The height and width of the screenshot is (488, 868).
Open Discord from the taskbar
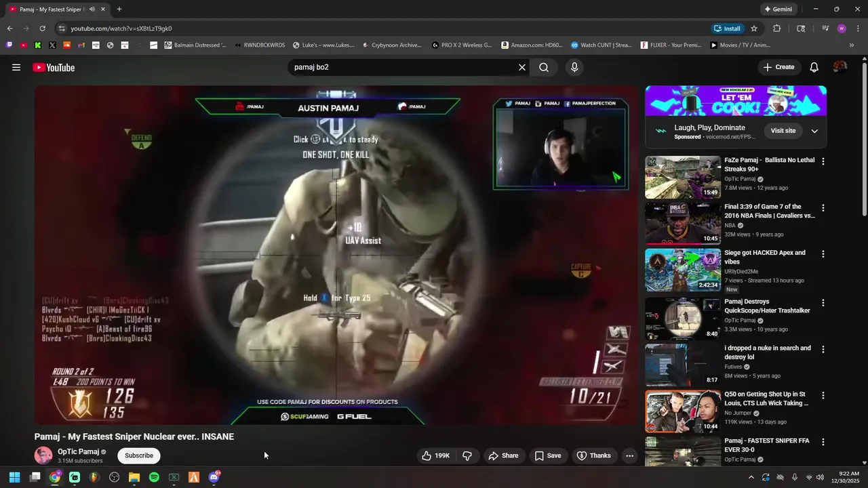click(214, 477)
